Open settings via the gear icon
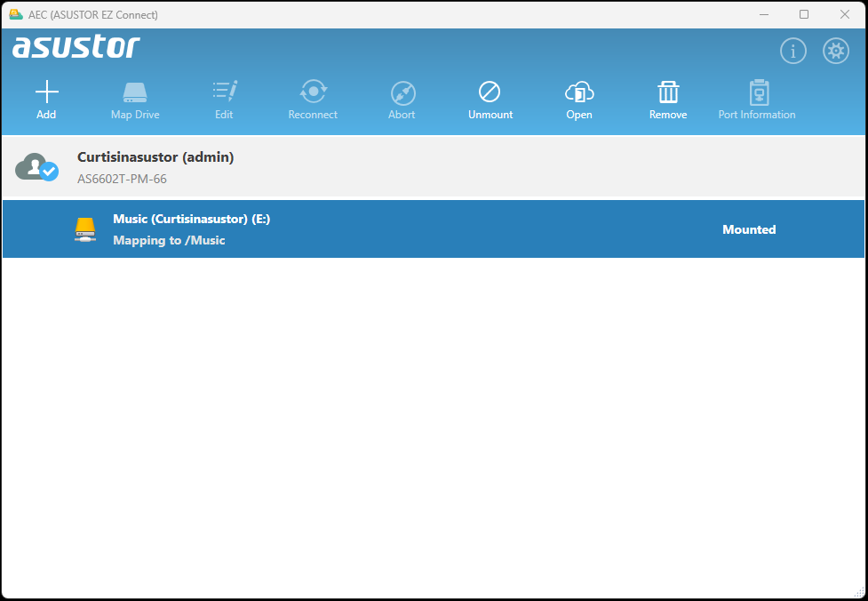This screenshot has width=868, height=601. 835,52
